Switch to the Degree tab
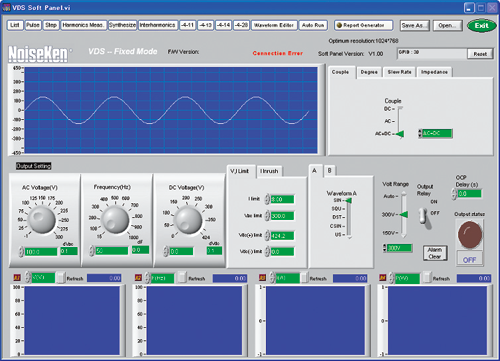 (369, 72)
